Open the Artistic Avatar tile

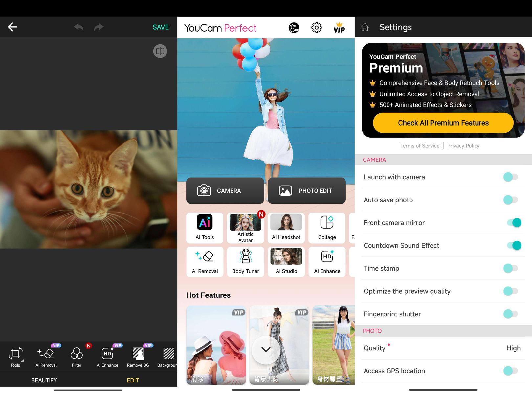pos(246,228)
